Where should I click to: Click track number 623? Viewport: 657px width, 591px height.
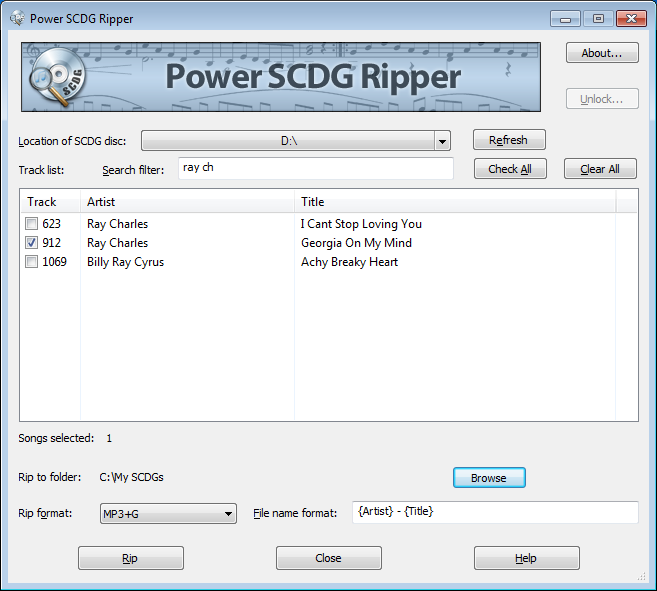[52, 224]
